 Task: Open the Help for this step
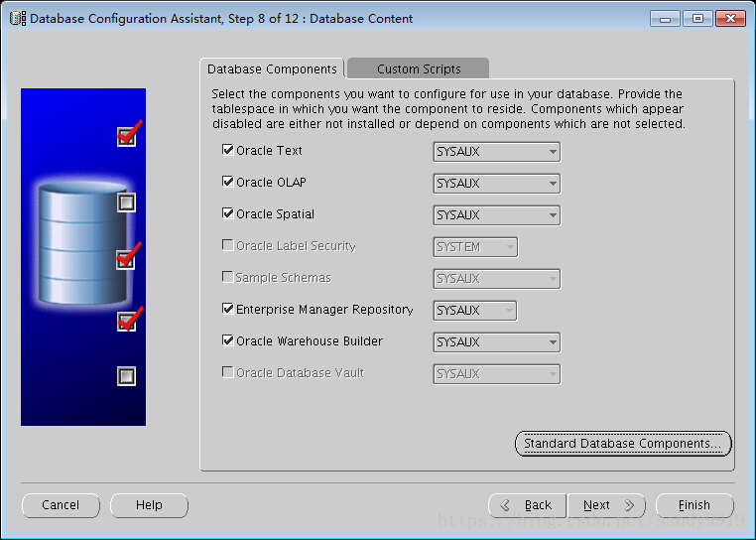point(149,505)
